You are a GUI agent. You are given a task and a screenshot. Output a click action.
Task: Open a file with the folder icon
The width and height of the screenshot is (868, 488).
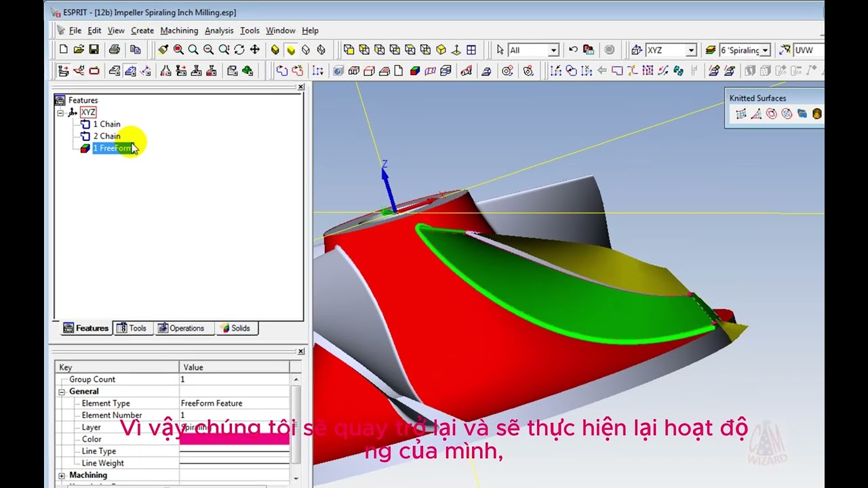tap(79, 49)
